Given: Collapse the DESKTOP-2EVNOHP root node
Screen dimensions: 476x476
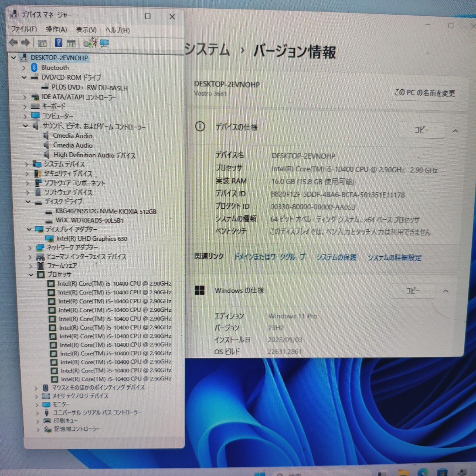Looking at the screenshot, I should [x=13, y=58].
